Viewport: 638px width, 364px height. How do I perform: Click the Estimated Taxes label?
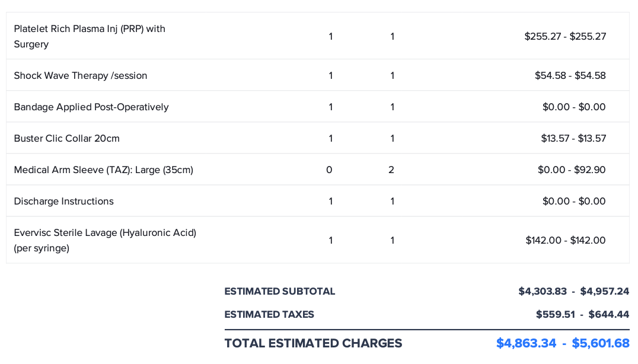click(x=269, y=314)
